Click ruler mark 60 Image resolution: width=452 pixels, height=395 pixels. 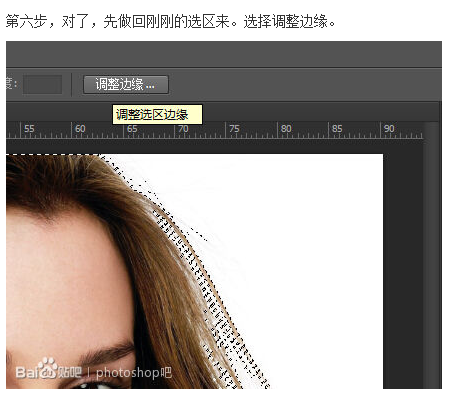80,129
